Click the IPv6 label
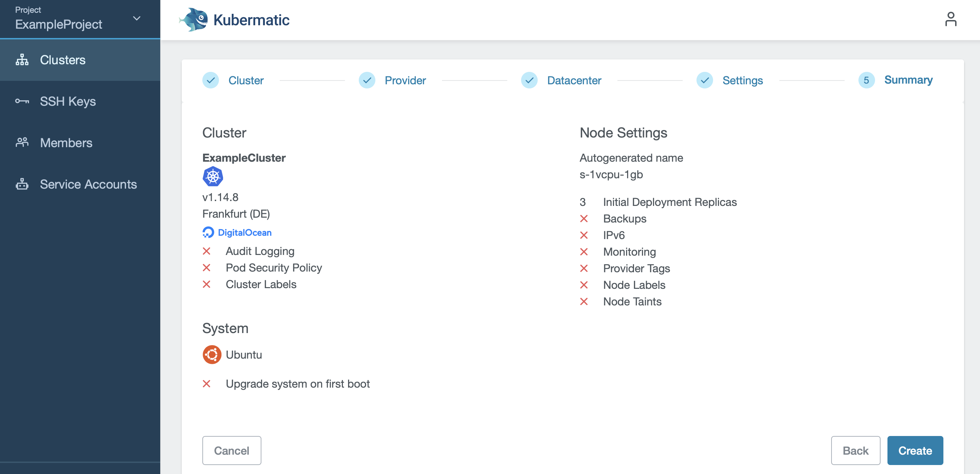Viewport: 980px width, 474px height. click(x=614, y=235)
